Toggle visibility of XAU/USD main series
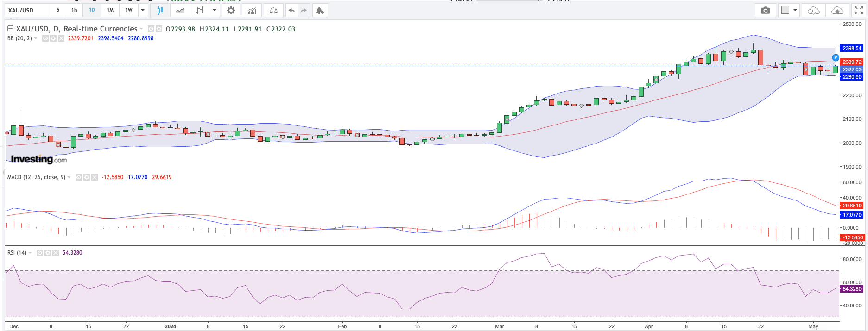 coord(151,29)
